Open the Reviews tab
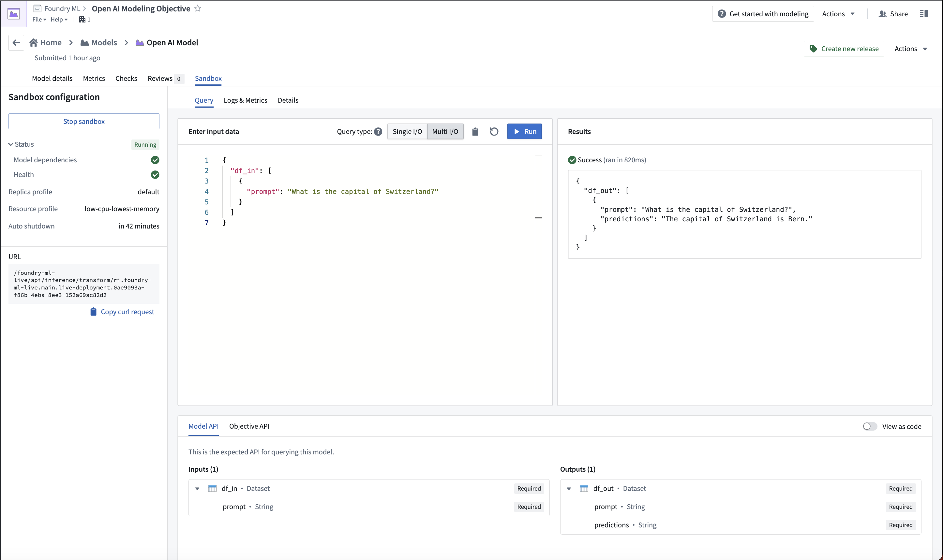The width and height of the screenshot is (943, 560). pyautogui.click(x=165, y=79)
